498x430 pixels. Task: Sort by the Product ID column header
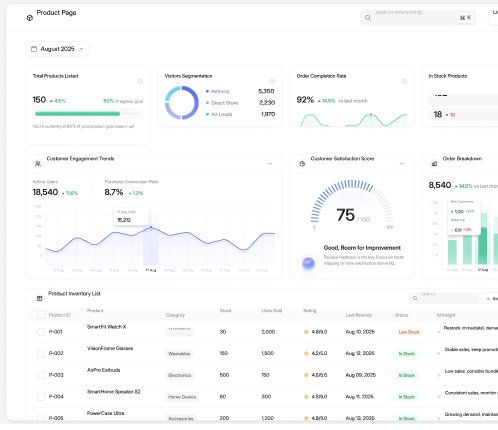point(59,315)
